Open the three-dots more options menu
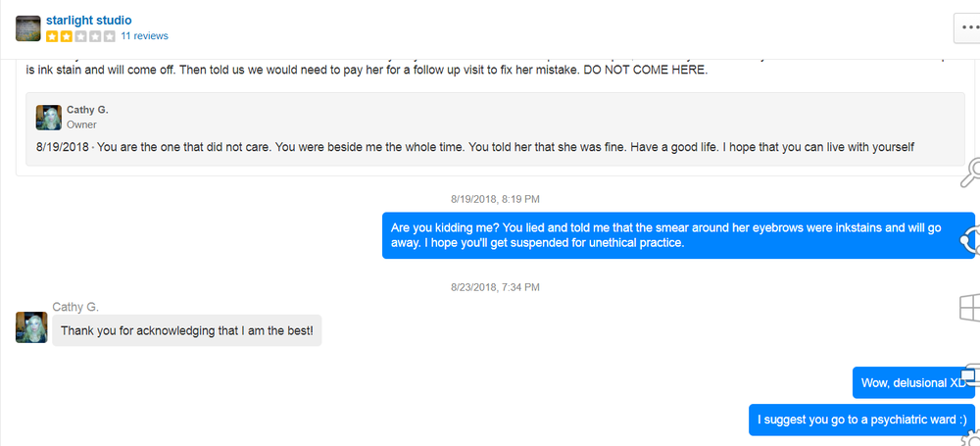980x446 pixels. (967, 26)
